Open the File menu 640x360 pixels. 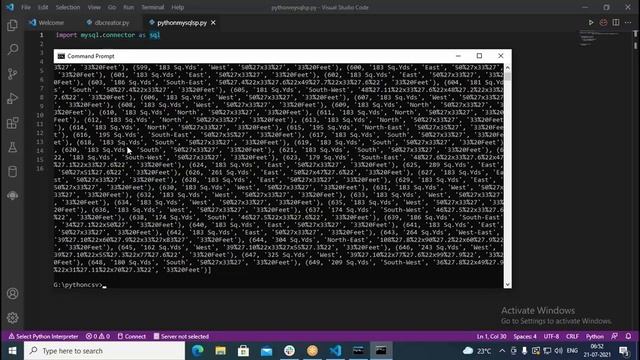(26, 7)
